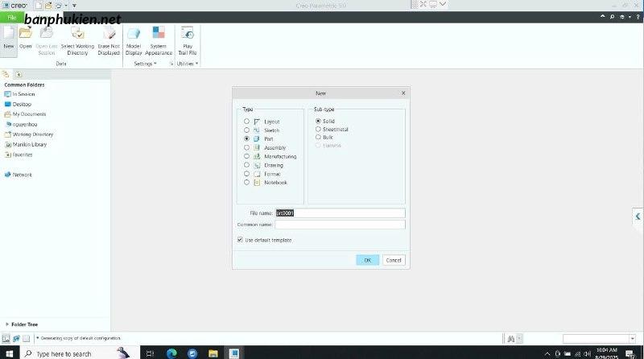Viewport: 644px width, 359px height.
Task: Expand the Utilities group dropdown
Action: tap(187, 63)
